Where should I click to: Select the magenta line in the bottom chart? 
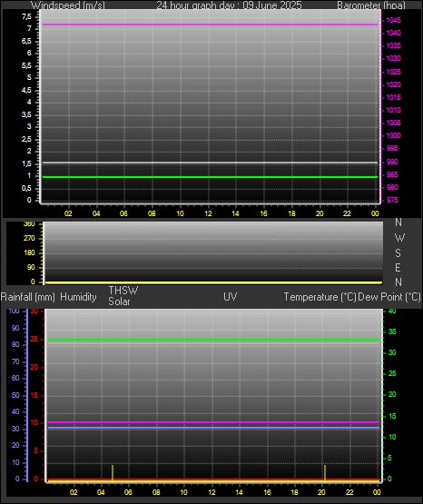(x=213, y=422)
